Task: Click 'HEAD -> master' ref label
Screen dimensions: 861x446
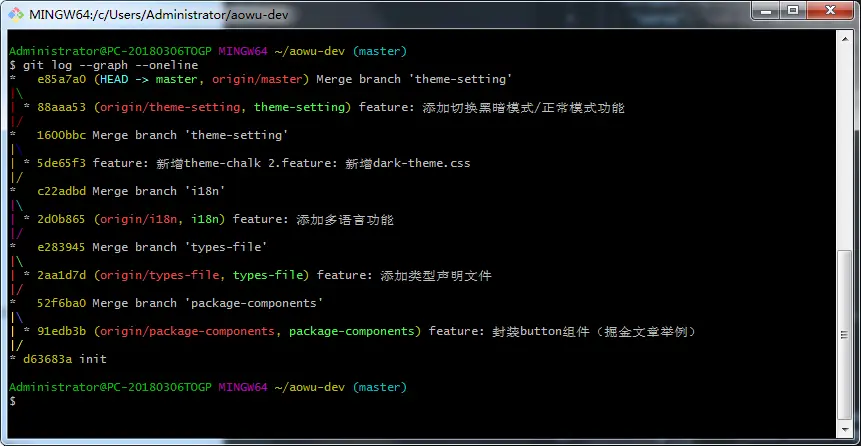Action: [148, 79]
